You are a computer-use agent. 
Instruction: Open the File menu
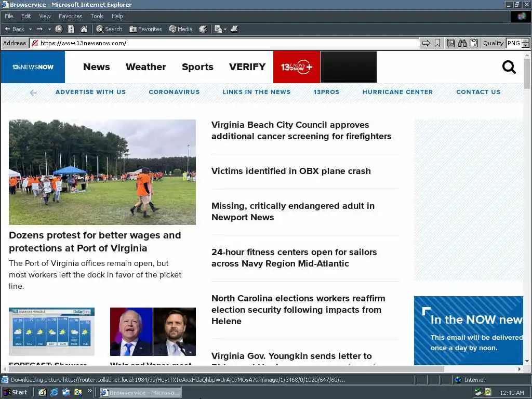click(x=9, y=16)
